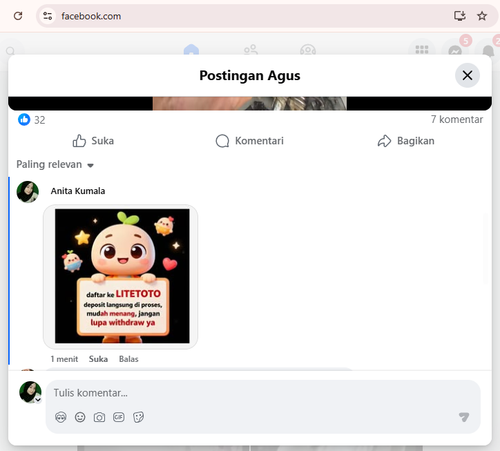Viewport: 500px width, 451px height.
Task: Close the Postingan Agus dialog
Action: (x=467, y=75)
